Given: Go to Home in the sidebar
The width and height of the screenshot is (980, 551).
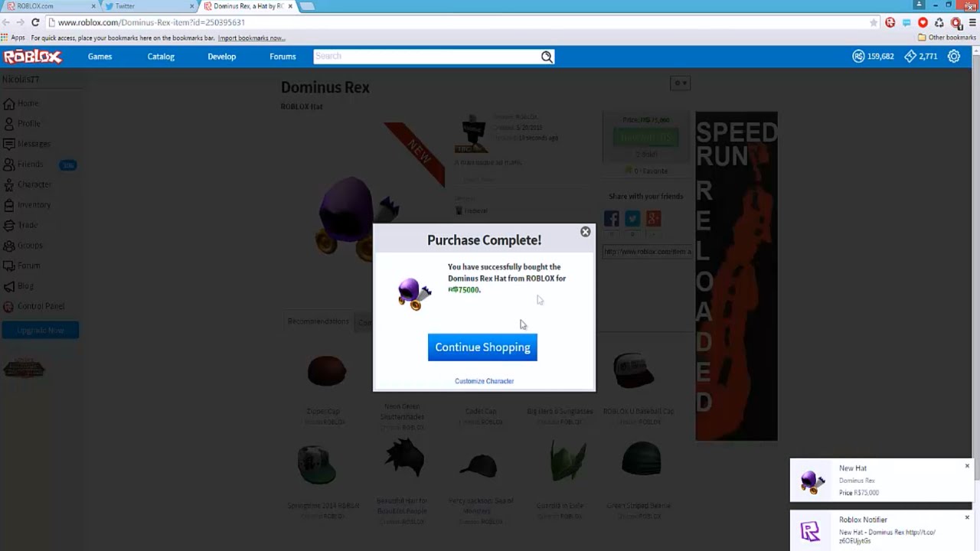Looking at the screenshot, I should (x=21, y=103).
